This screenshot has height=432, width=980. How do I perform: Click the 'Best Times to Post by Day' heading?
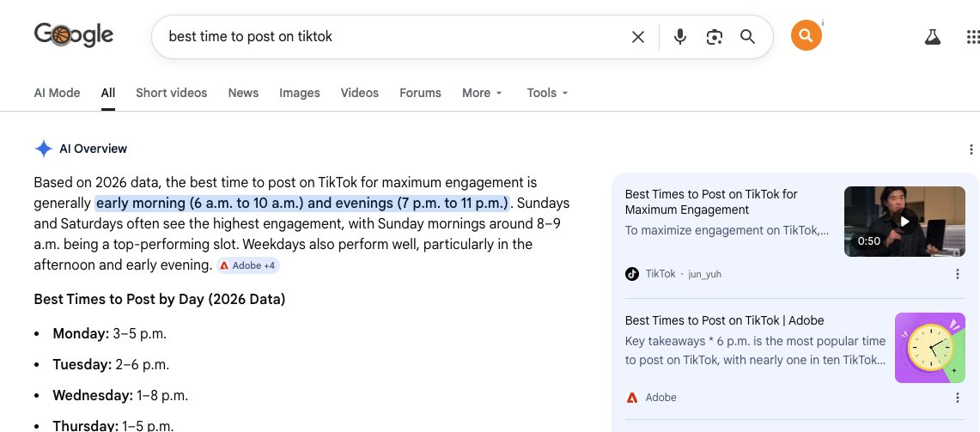[160, 300]
